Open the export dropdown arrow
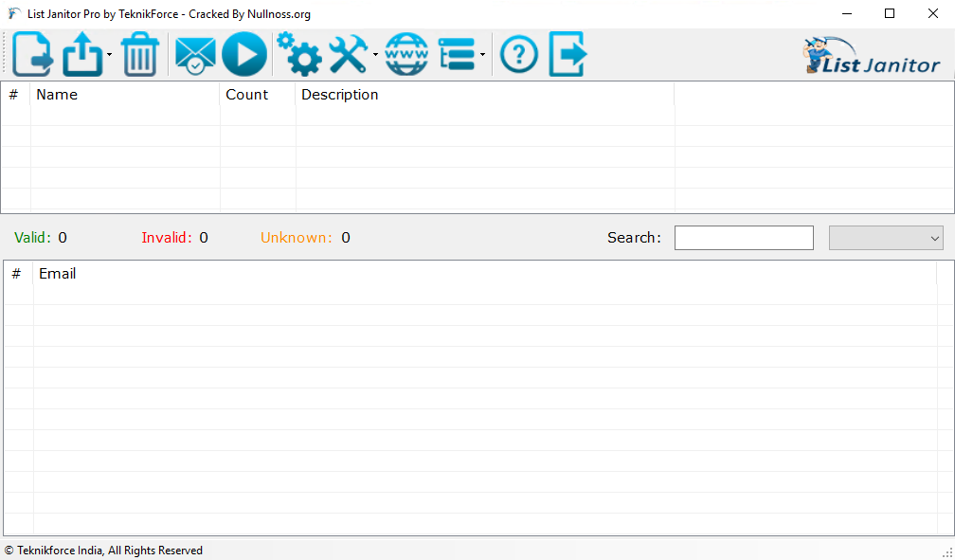The width and height of the screenshot is (955, 560). (x=110, y=55)
